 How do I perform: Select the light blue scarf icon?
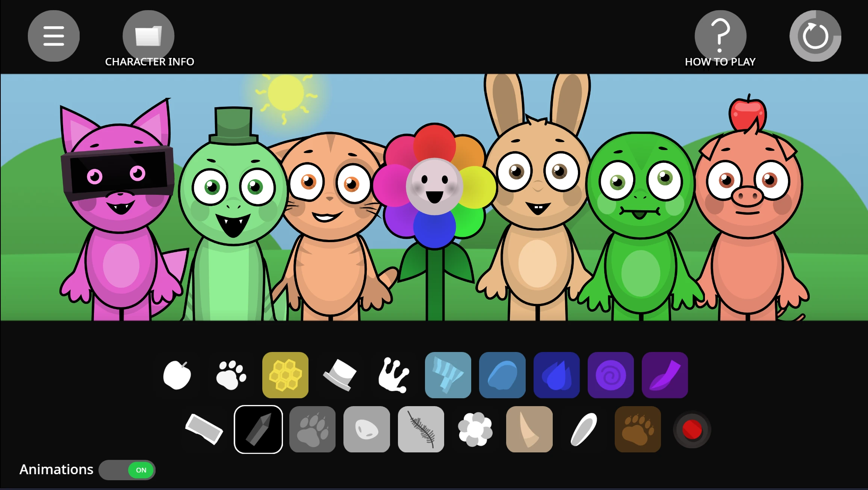click(x=448, y=375)
